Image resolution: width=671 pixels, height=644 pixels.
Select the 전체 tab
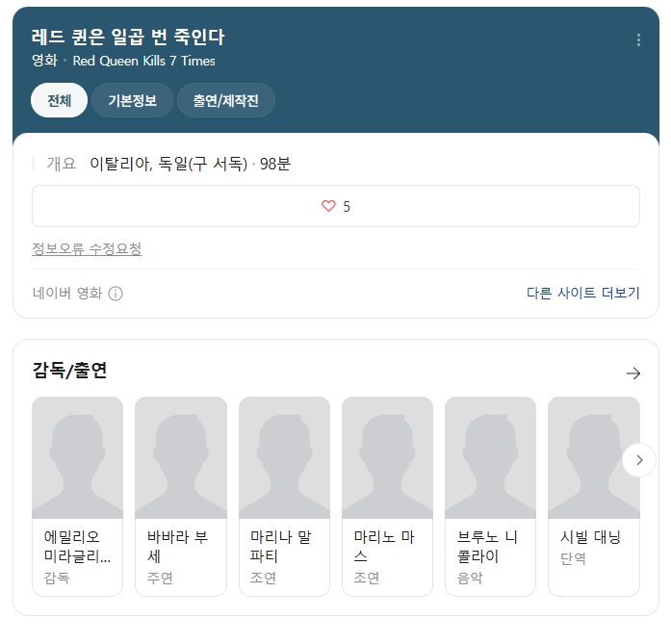(60, 101)
